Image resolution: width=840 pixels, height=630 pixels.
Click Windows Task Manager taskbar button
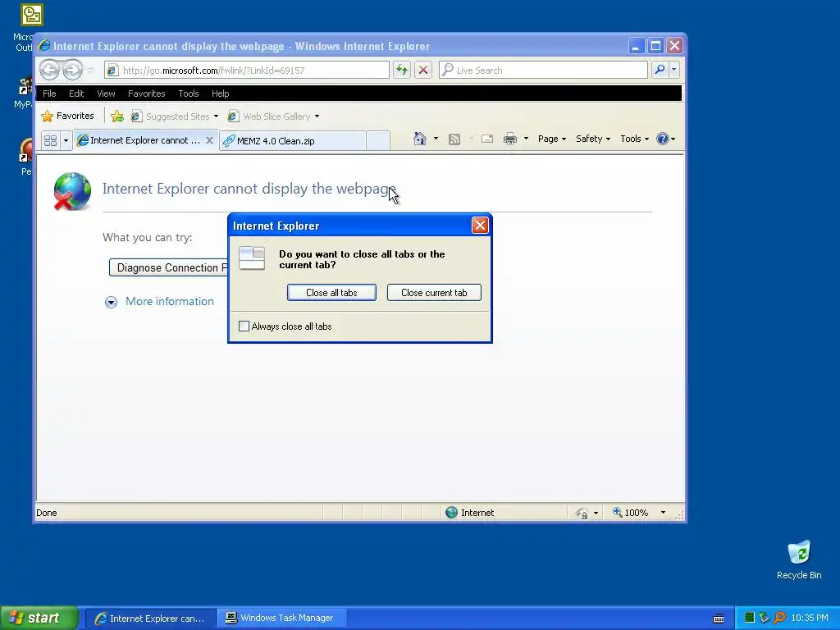pyautogui.click(x=282, y=618)
